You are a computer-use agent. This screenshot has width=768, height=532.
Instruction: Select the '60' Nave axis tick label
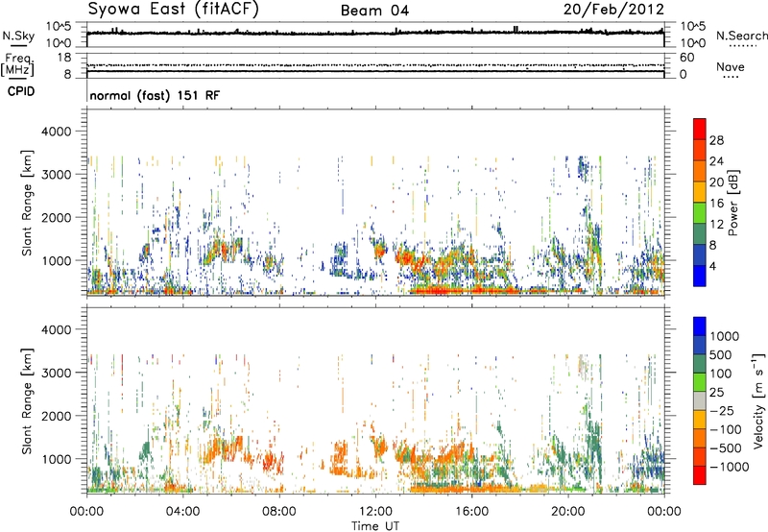tap(686, 58)
